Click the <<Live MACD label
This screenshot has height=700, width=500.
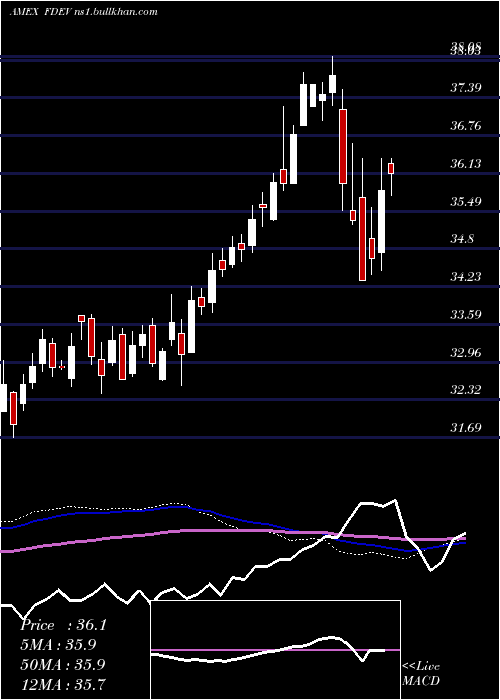(x=421, y=674)
